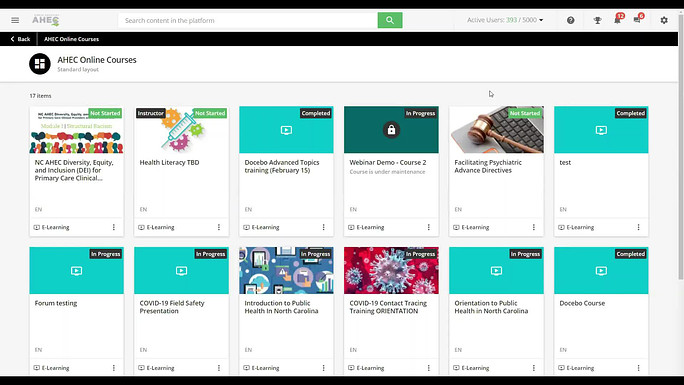Expand the Active Users dropdown

click(x=505, y=20)
